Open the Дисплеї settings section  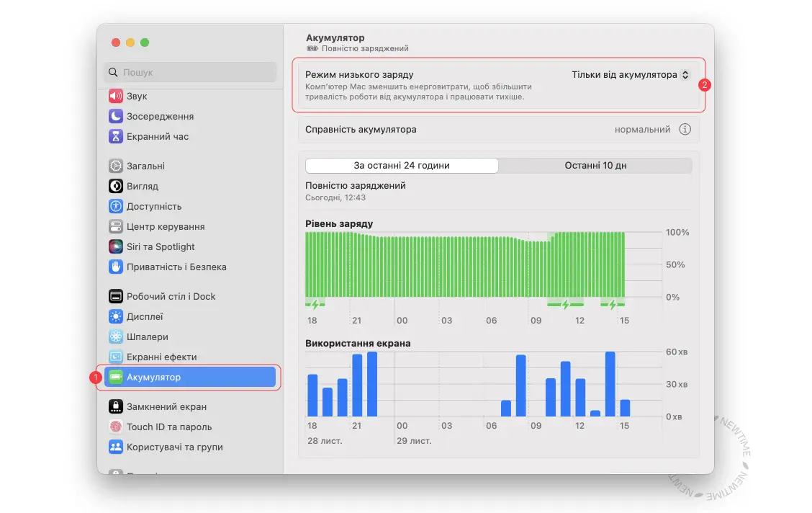[190, 316]
